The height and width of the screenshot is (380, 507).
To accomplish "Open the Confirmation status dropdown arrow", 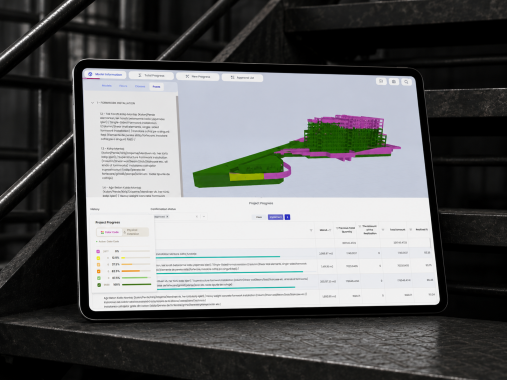I will pyautogui.click(x=204, y=217).
